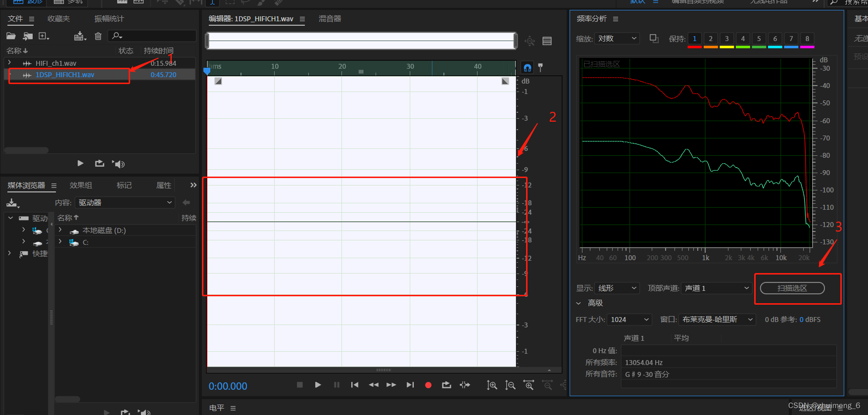The height and width of the screenshot is (415, 868).
Task: Click the zoom navigator target icon
Action: coord(530,41)
